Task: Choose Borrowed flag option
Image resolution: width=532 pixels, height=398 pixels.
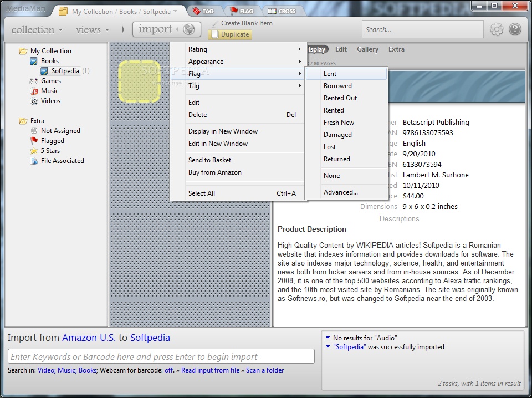Action: point(346,86)
